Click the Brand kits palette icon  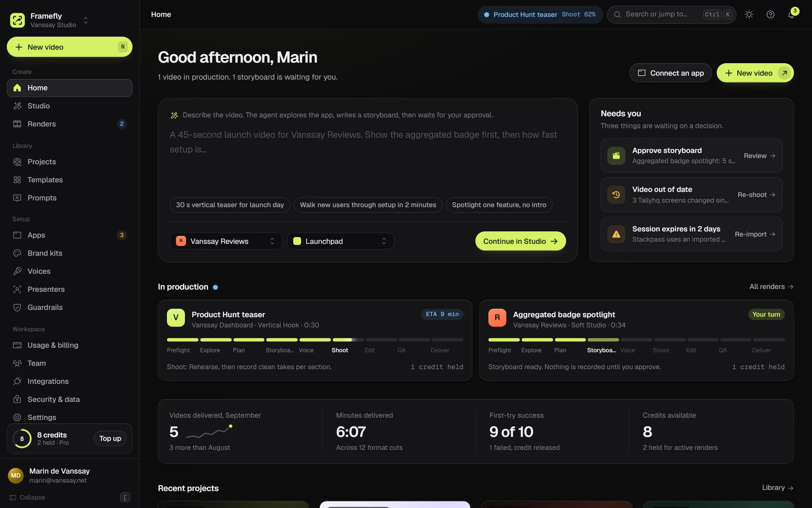tap(17, 253)
